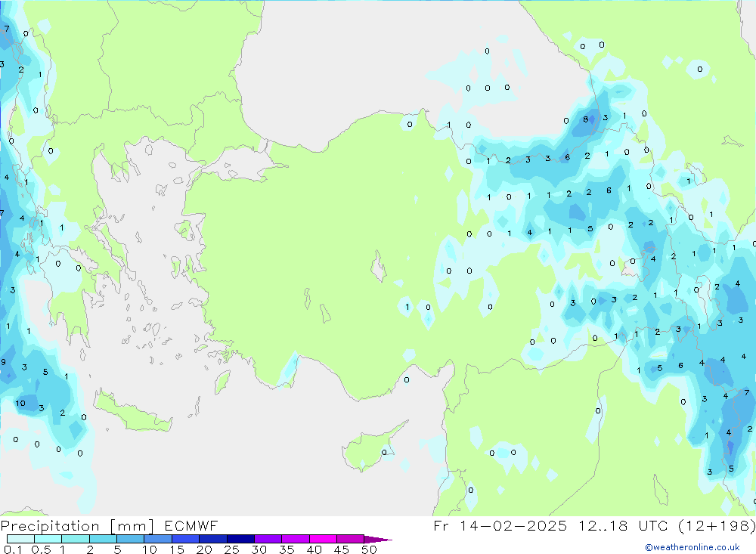Screen dimensions: 756x554
Task: Click the 10–15 mm legend color swatch
Action: 158,539
